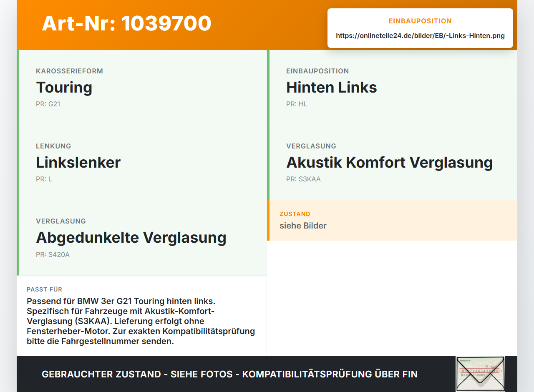Click the PR: HL code
Viewport: 534px width, 392px height.
(x=297, y=104)
